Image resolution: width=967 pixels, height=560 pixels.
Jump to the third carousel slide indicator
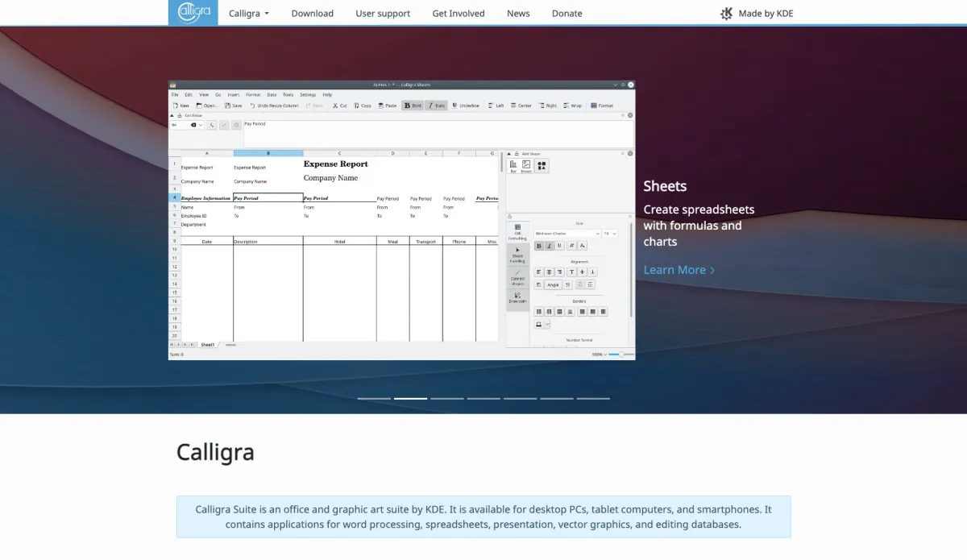click(x=447, y=398)
